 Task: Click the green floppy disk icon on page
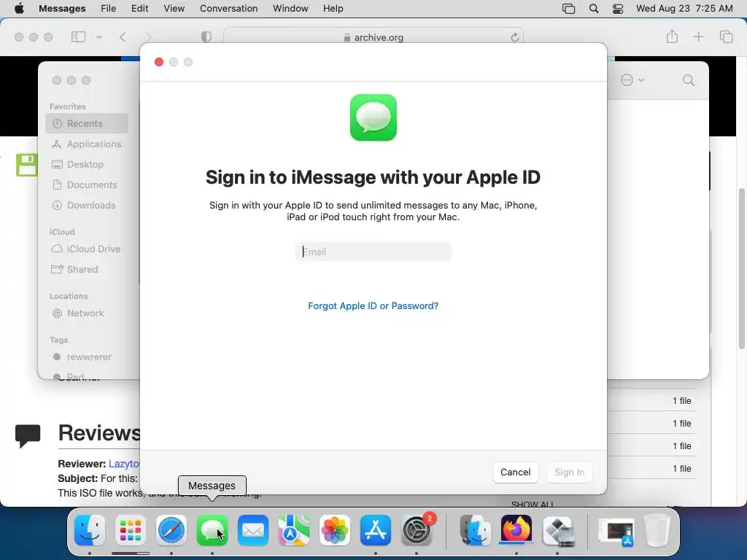coord(26,166)
